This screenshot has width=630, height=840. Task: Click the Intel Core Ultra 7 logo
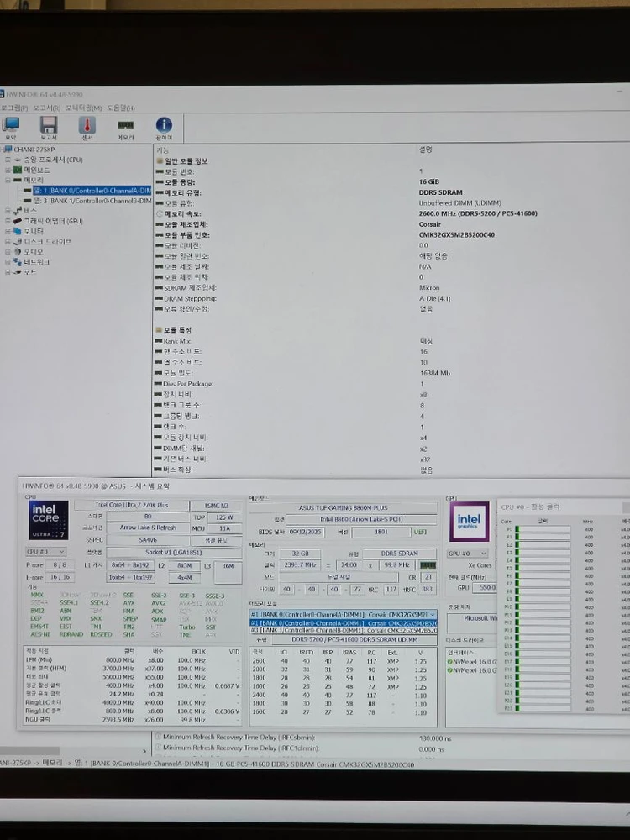point(48,520)
